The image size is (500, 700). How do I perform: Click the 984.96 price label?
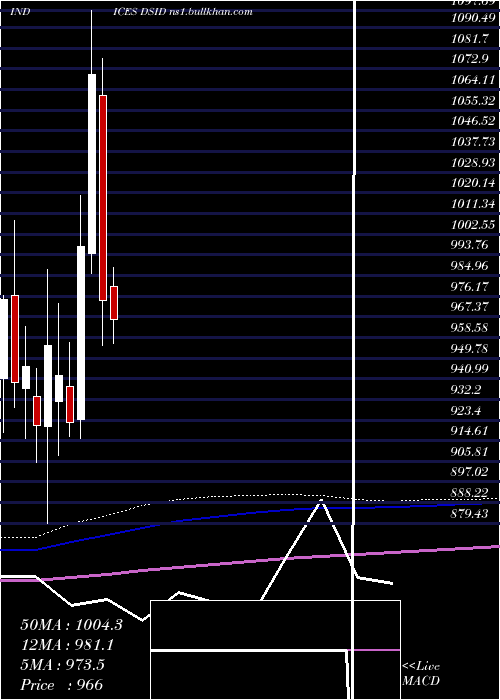(x=469, y=266)
